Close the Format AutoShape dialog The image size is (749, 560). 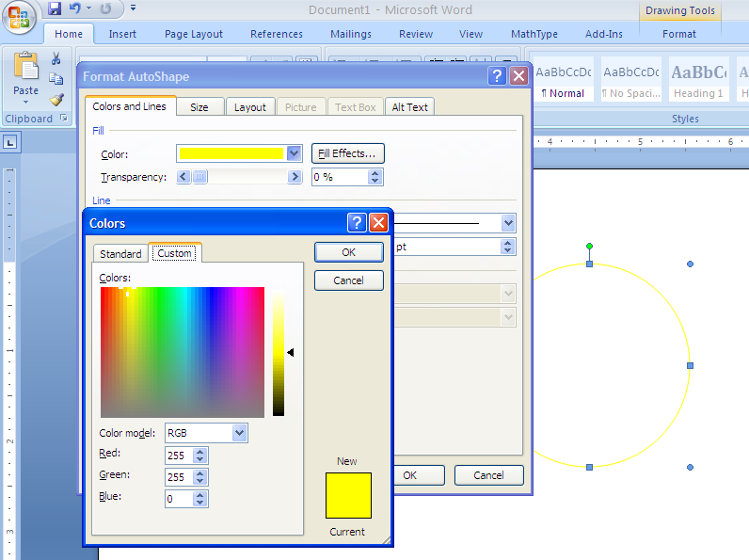pyautogui.click(x=518, y=76)
